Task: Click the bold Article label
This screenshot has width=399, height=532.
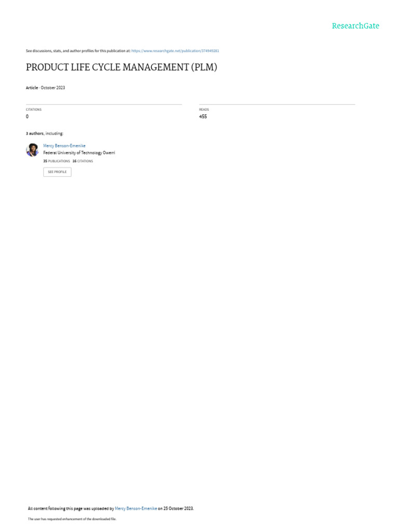Action: click(32, 87)
